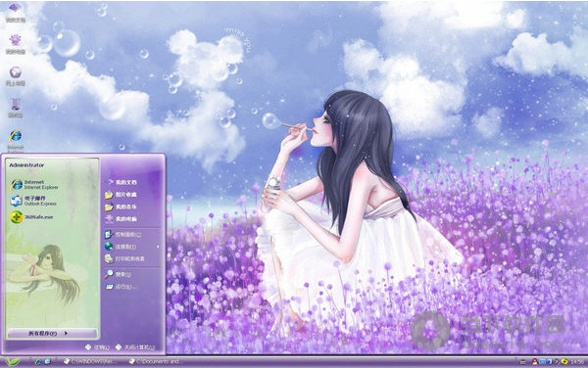
Task: Launch 360Safe.exe from the Start menu
Action: 31,217
